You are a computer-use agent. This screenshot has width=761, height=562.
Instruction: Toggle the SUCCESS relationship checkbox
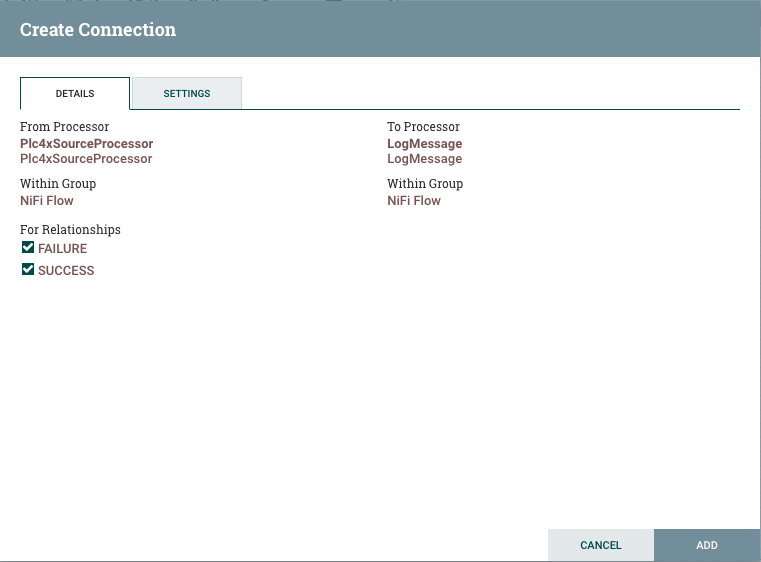(28, 270)
